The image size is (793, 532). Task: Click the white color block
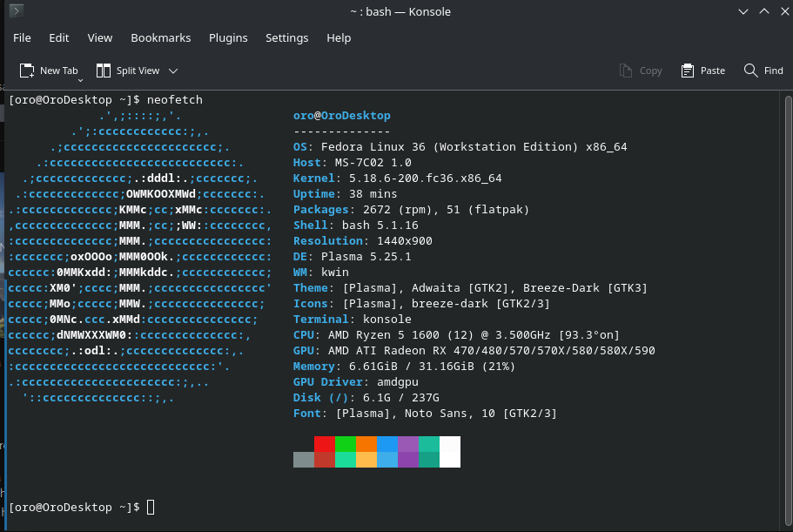coord(450,452)
